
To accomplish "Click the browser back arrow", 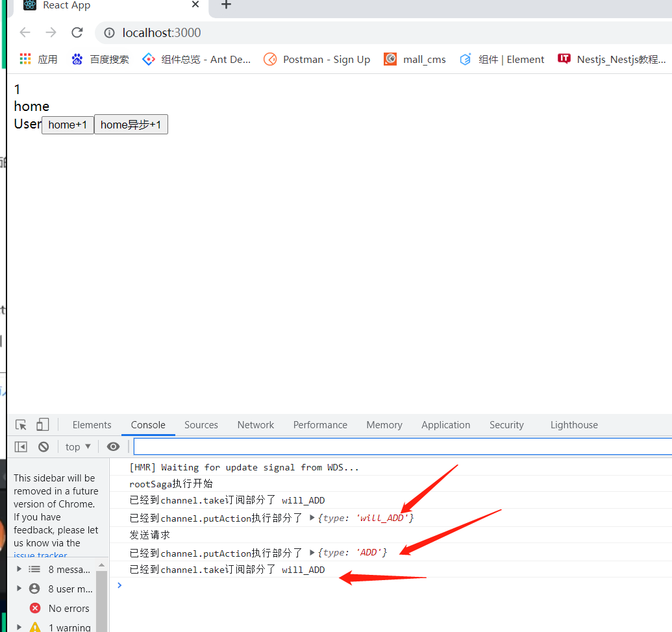I will tap(25, 32).
